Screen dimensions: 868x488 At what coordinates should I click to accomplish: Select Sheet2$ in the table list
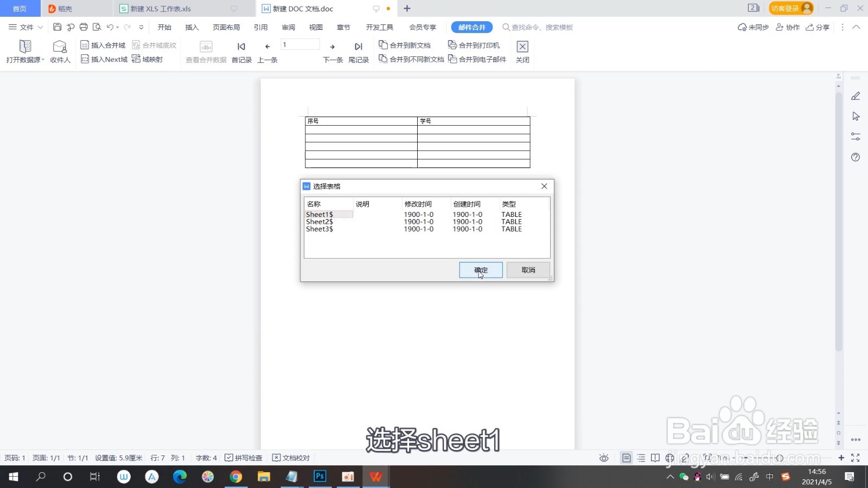[x=320, y=222]
